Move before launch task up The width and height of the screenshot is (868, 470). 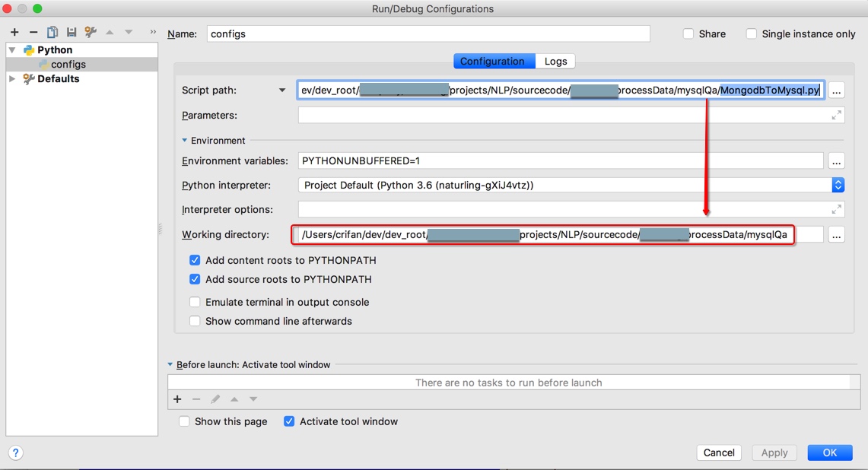[x=234, y=399]
